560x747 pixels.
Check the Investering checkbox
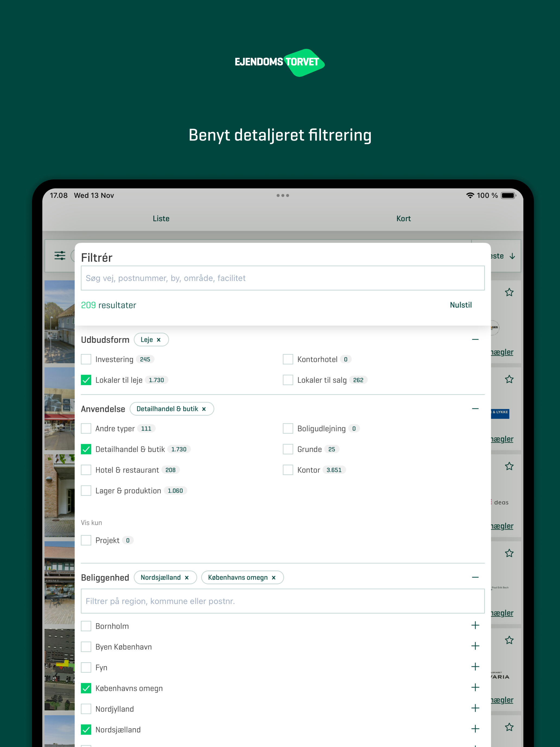pos(86,359)
